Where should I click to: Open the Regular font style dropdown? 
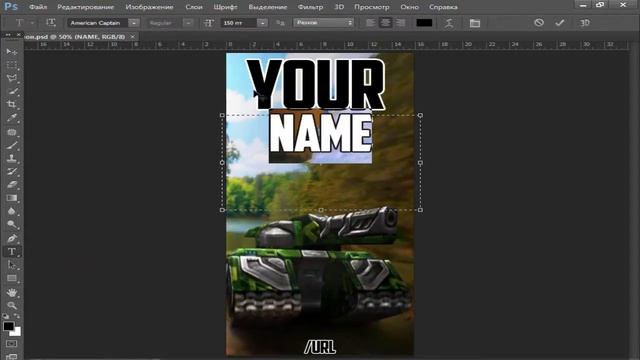click(188, 23)
